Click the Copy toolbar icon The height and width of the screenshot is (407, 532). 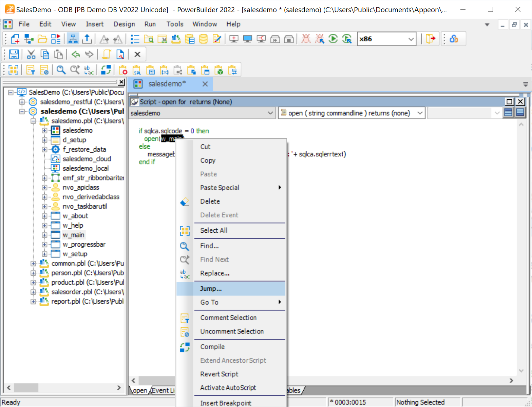(x=45, y=54)
